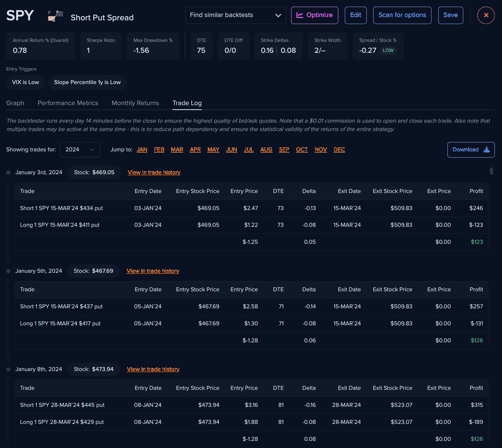The height and width of the screenshot is (448, 502).
Task: Open the 2024 year selector
Action: tap(80, 150)
